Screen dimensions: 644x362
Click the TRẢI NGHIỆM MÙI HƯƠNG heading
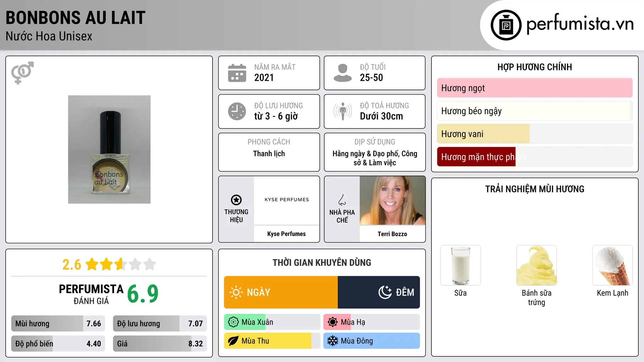point(535,189)
